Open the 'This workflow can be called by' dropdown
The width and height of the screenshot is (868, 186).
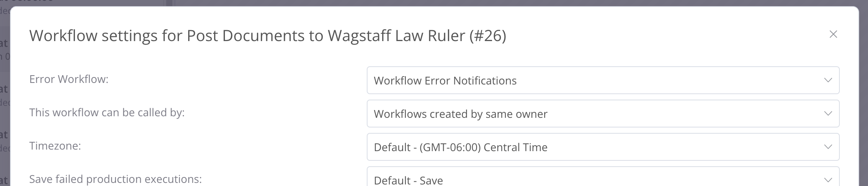click(x=603, y=114)
